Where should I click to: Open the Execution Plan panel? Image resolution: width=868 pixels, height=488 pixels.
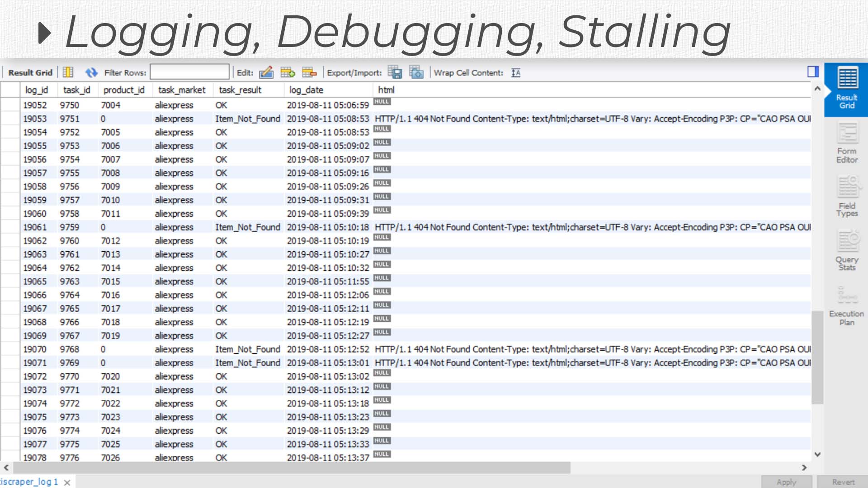click(846, 303)
